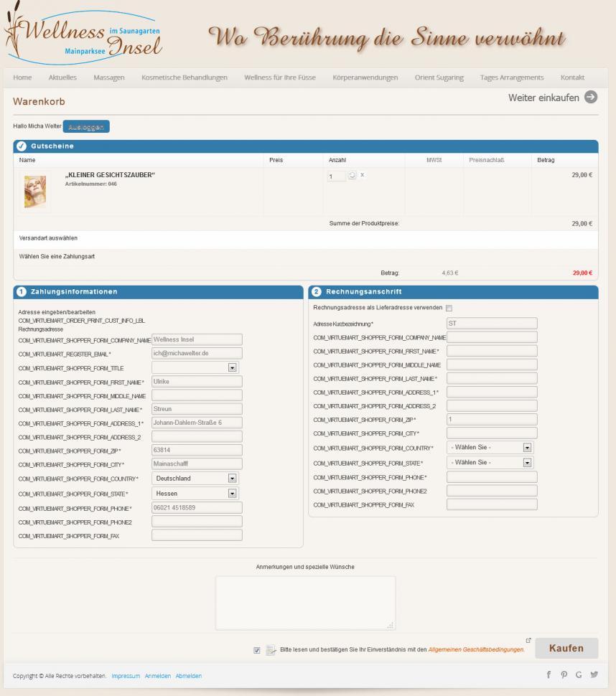The image size is (616, 696).
Task: Open the Twitter footer icon
Action: coord(594,675)
